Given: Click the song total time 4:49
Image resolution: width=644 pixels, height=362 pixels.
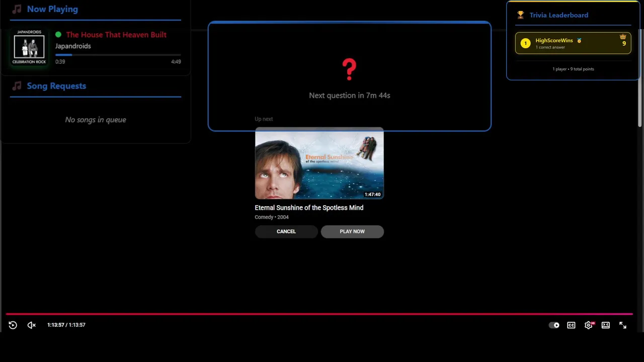Looking at the screenshot, I should coord(176,62).
